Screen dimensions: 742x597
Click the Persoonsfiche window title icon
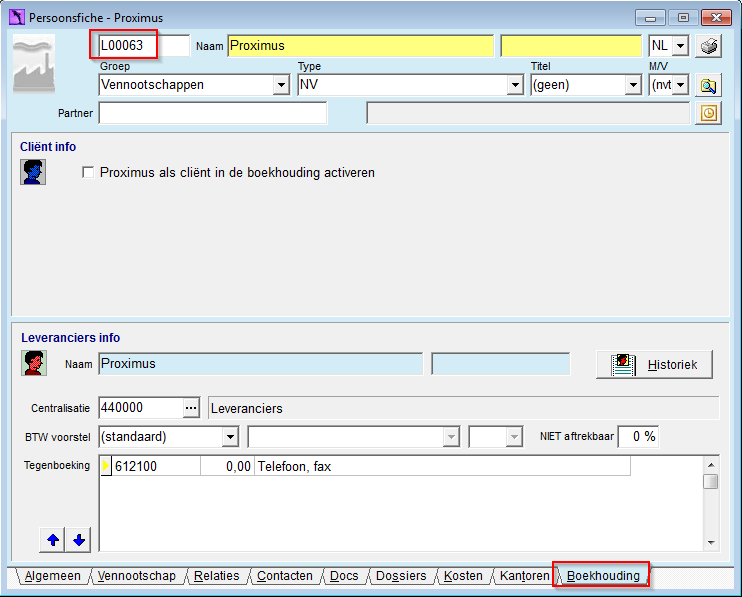[x=17, y=18]
